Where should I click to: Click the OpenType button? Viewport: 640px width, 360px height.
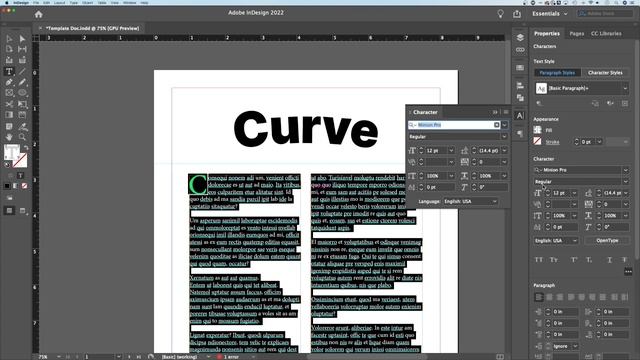[607, 241]
